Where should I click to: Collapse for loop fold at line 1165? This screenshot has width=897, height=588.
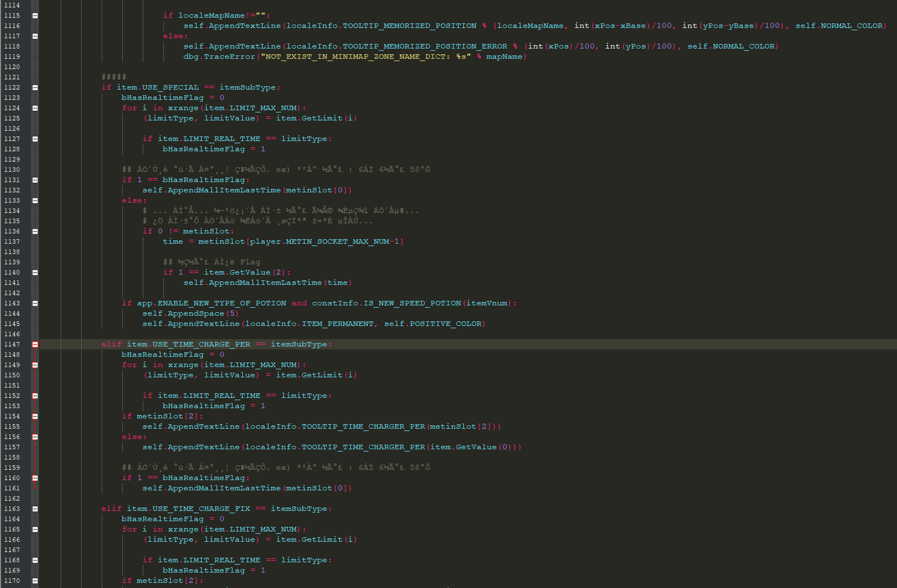pyautogui.click(x=35, y=529)
